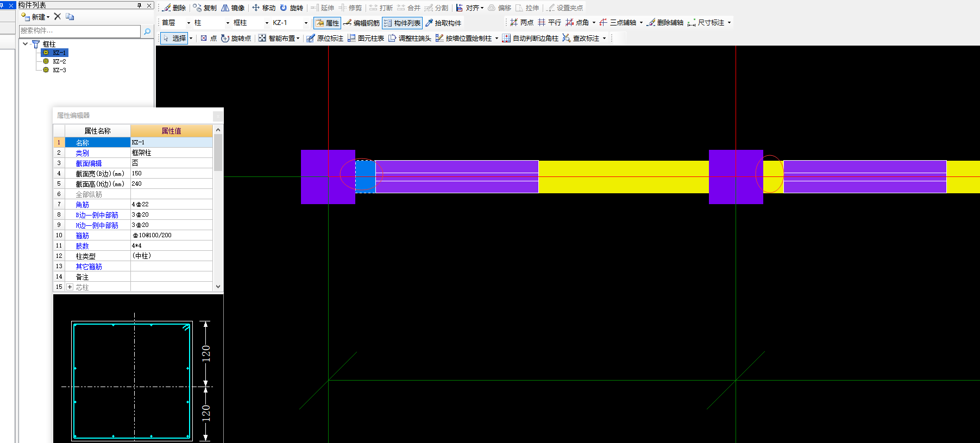Click the 肢数 property link
Viewport: 980px width, 443px height.
[82, 246]
